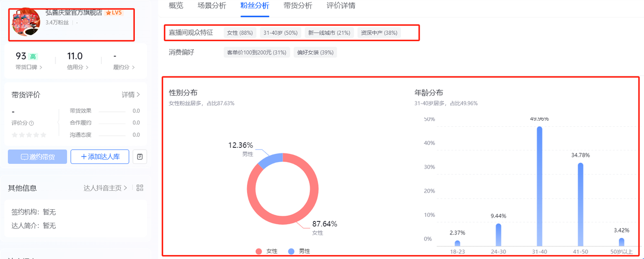Click the 34.78% bar value label
The image size is (644, 259).
581,155
